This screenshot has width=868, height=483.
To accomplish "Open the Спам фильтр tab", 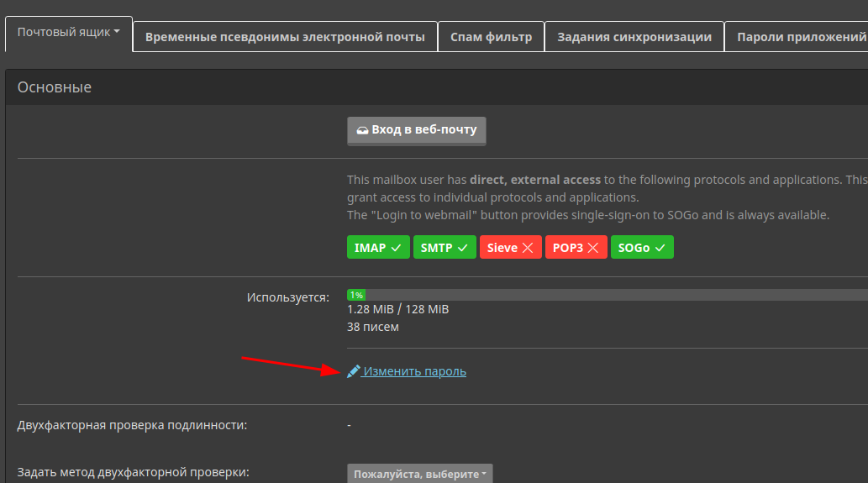I will (491, 37).
